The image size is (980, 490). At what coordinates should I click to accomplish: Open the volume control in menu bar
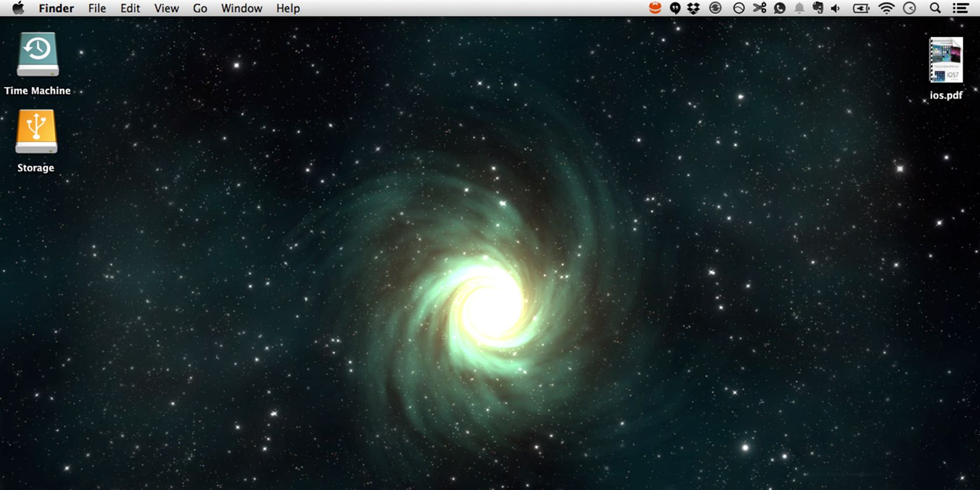[836, 8]
